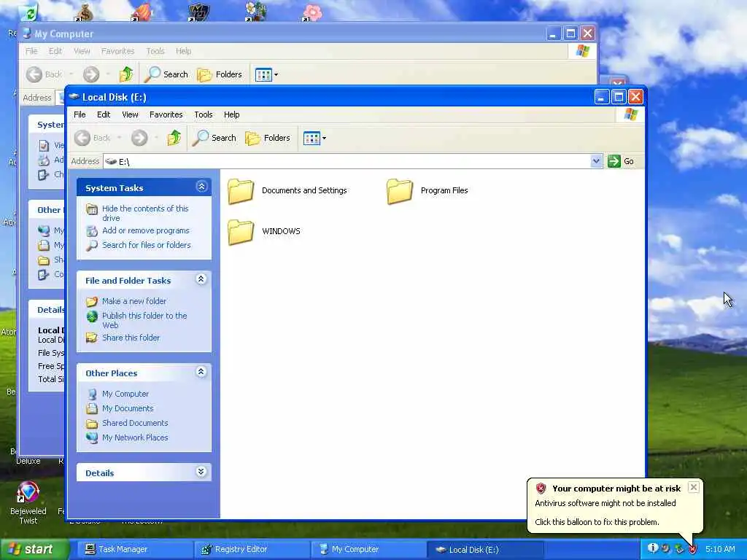The height and width of the screenshot is (560, 747).
Task: Open Tools menu in My Computer window
Action: pos(155,51)
